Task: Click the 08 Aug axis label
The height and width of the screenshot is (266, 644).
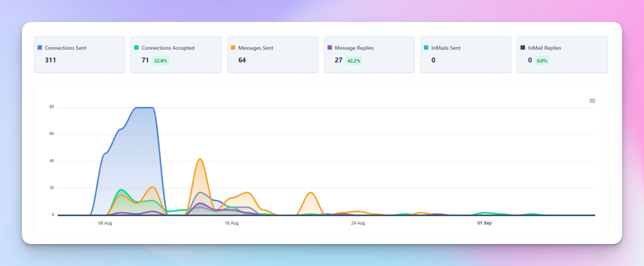Action: [105, 223]
